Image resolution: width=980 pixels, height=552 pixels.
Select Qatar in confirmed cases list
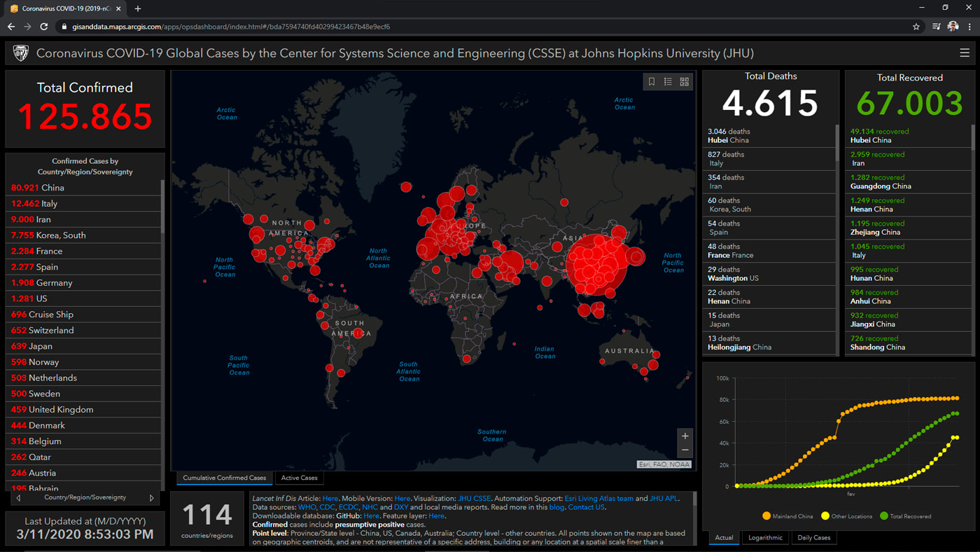[x=83, y=457]
